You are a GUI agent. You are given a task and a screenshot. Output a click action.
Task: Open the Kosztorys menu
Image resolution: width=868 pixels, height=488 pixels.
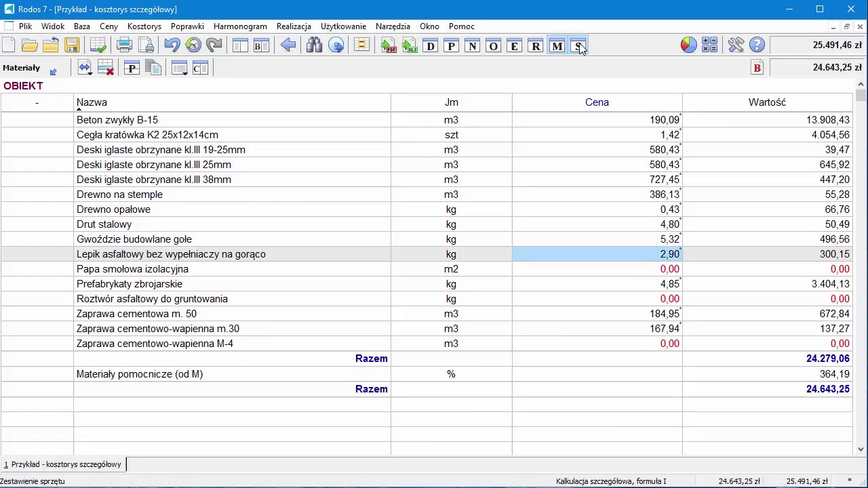point(144,26)
